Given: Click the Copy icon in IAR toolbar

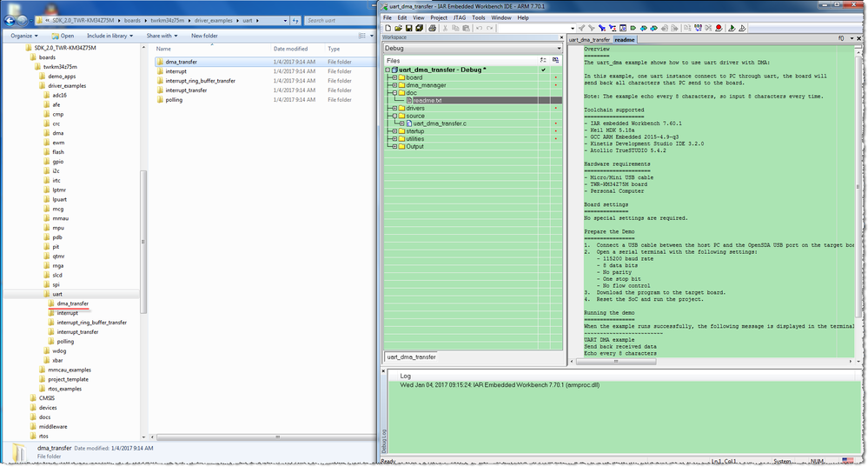Looking at the screenshot, I should [455, 28].
